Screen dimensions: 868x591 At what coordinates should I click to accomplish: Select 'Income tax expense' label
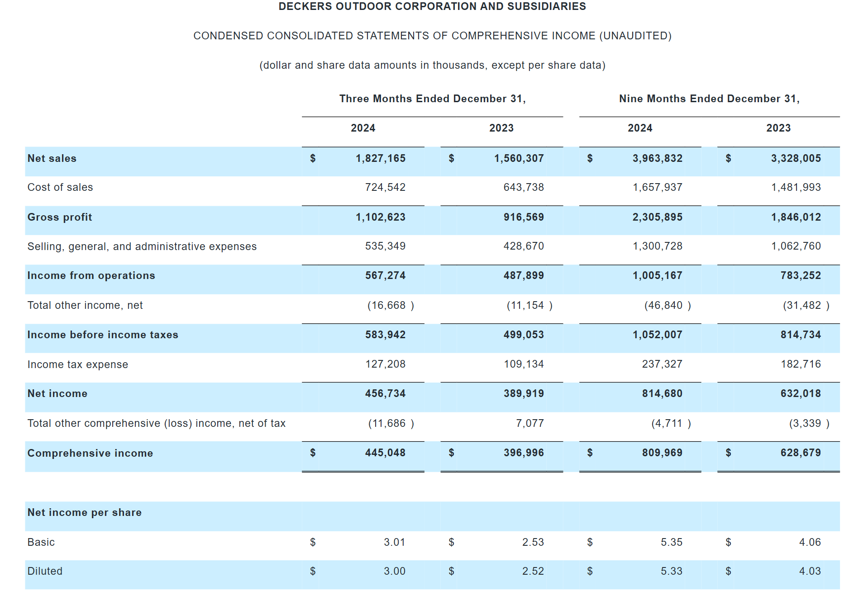(x=78, y=364)
